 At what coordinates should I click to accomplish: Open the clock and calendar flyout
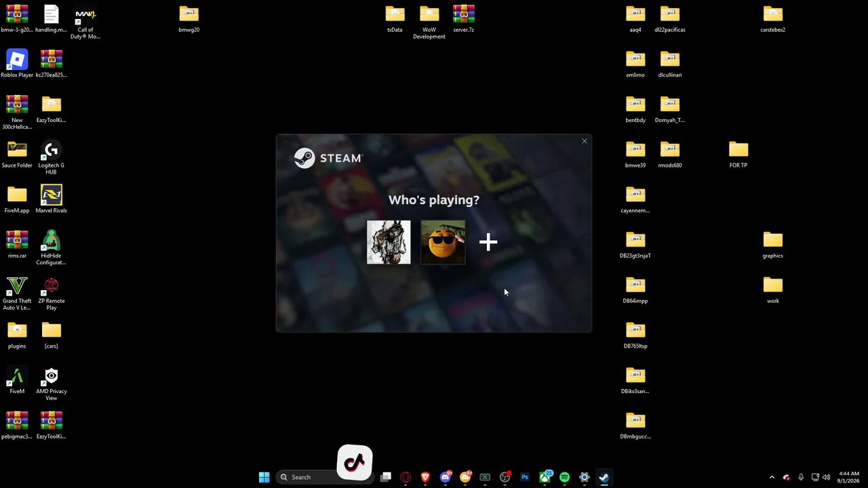click(x=849, y=477)
